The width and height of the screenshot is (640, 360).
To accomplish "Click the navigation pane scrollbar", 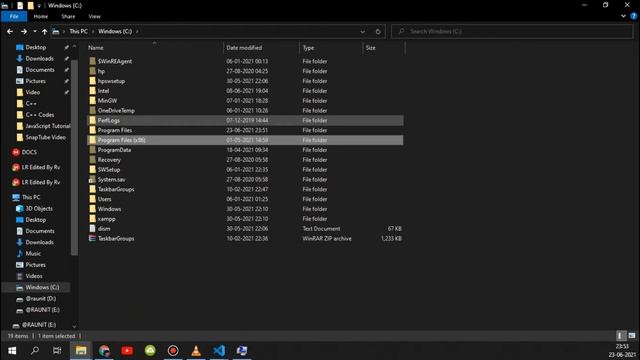I will coord(74,157).
